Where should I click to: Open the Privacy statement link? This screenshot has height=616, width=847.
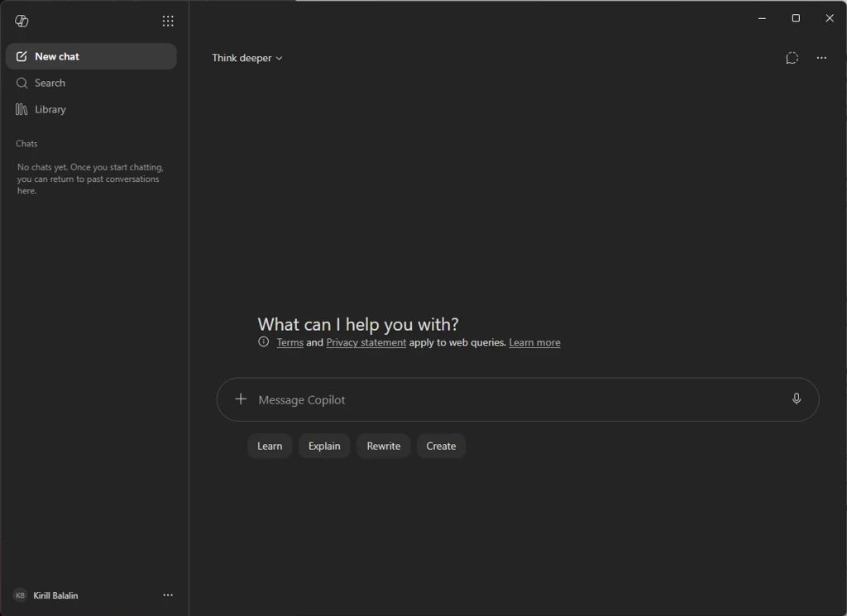366,342
